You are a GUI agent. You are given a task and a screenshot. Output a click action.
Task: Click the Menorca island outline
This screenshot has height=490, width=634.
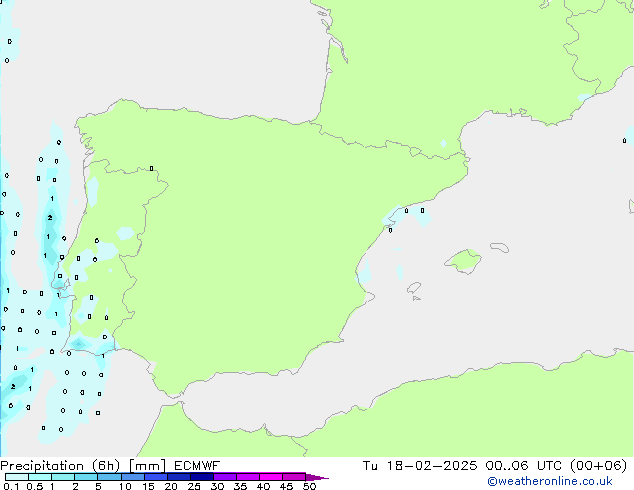click(500, 247)
